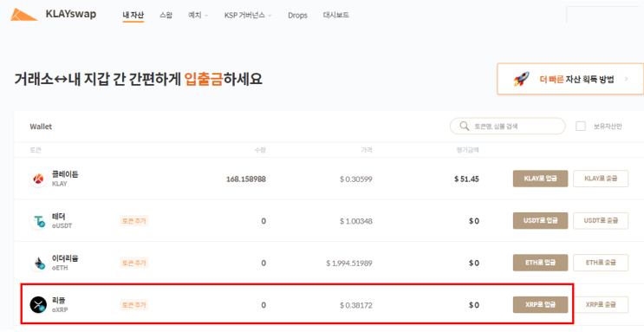Click the KLAYswap orange logo icon
Viewport: 644px width, 332px height.
[x=23, y=15]
